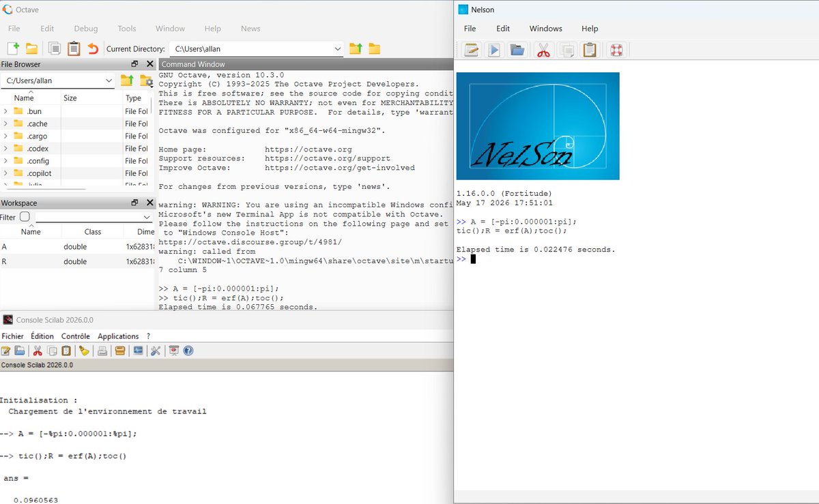Image resolution: width=819 pixels, height=504 pixels.
Task: Go up one directory in Octave main toolbar
Action: pos(356,48)
